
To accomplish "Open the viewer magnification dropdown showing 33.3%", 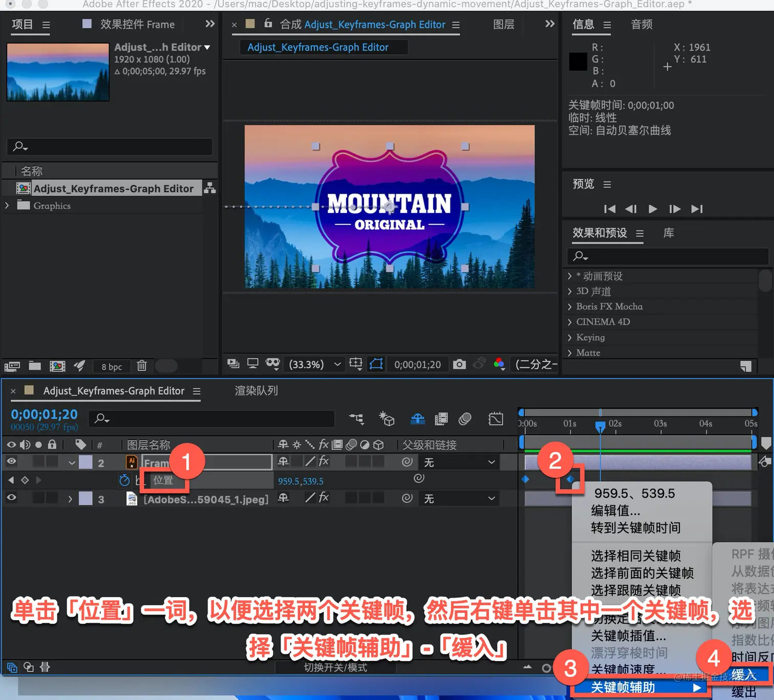I will pos(315,364).
